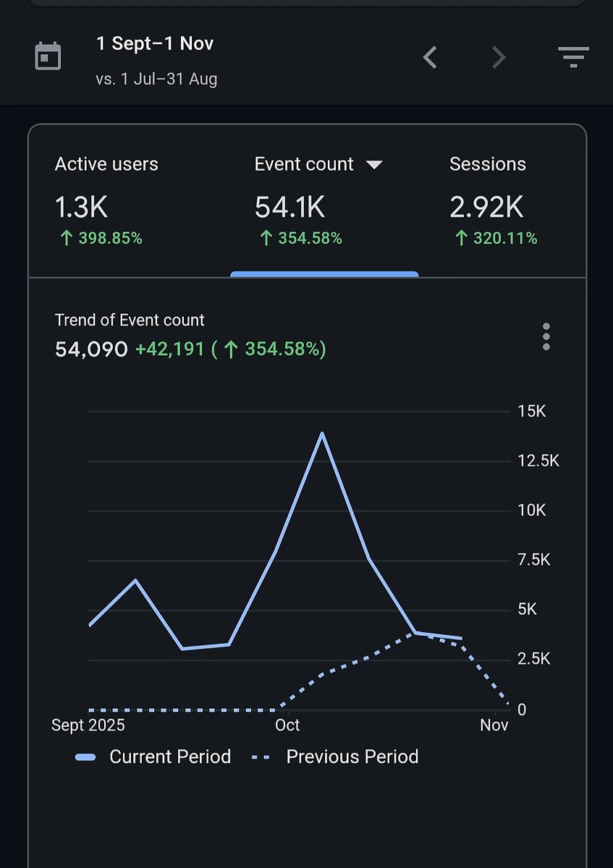Tap the 1 Sept–1 Nov date range
The height and width of the screenshot is (868, 613).
155,43
